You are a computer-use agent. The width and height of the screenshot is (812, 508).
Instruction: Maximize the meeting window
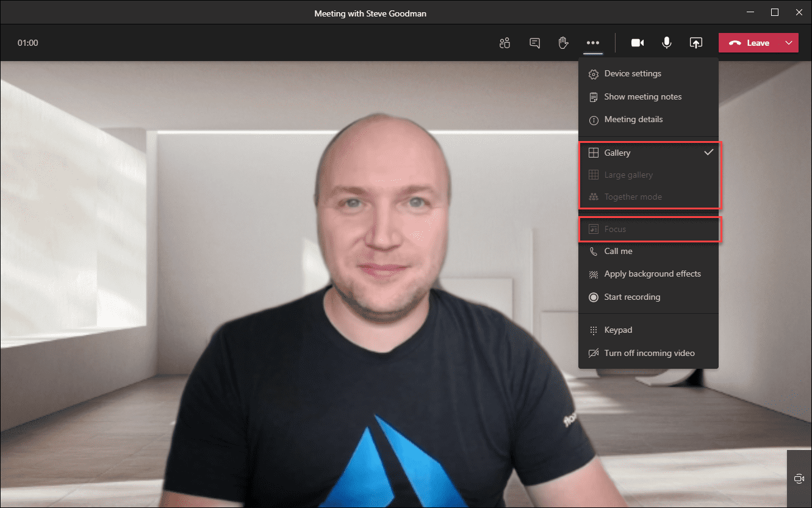(x=775, y=12)
